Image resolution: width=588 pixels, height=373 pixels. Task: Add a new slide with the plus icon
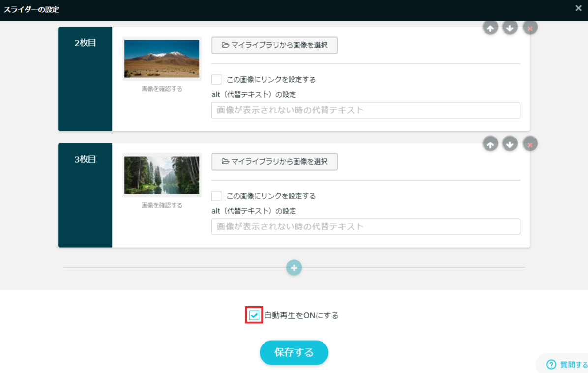pos(294,268)
